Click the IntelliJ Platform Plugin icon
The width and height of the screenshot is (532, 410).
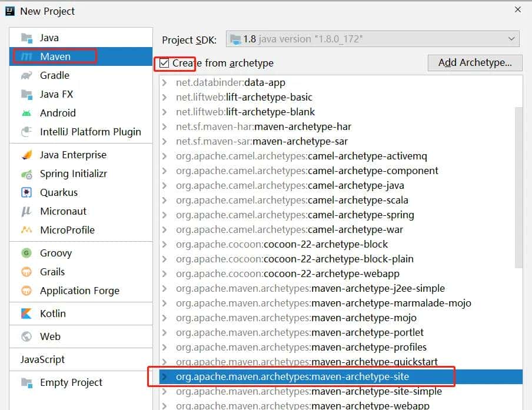tap(26, 132)
